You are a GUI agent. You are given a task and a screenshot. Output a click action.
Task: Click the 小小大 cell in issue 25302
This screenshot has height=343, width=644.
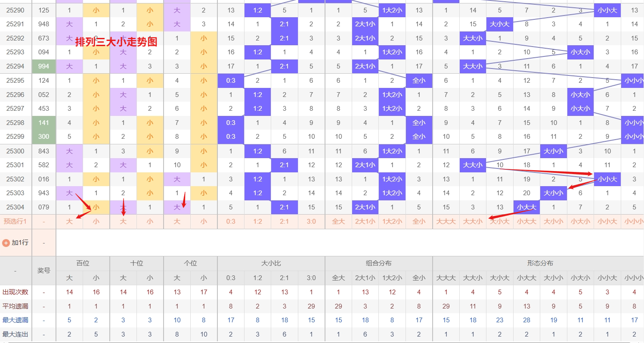point(607,179)
